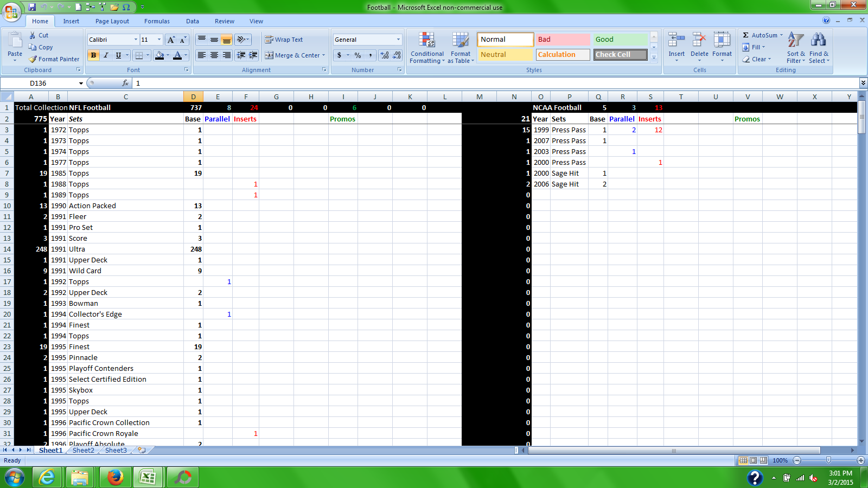Open the Borders dropdown arrow
Image resolution: width=868 pixels, height=488 pixels.
pyautogui.click(x=148, y=55)
